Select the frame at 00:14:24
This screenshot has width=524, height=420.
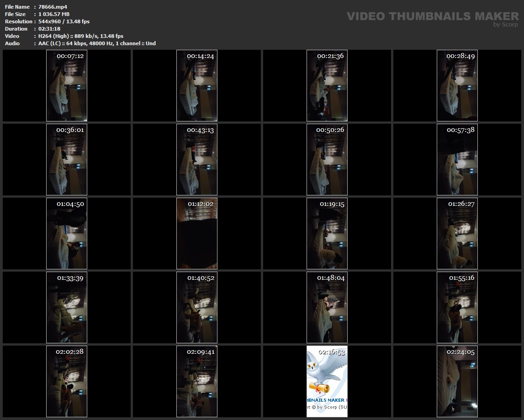coord(197,86)
